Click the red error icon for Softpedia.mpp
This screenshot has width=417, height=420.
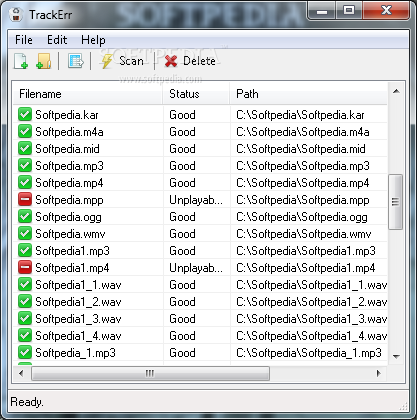25,199
